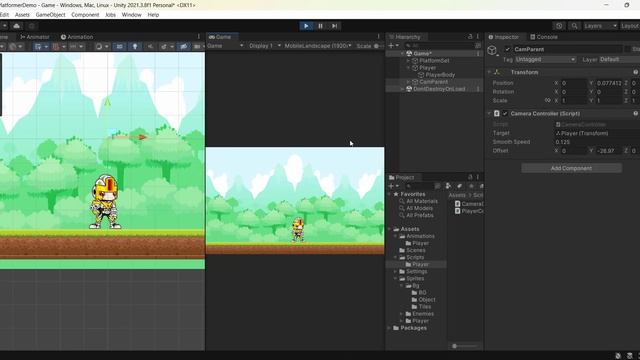Screen dimensions: 640x360
Task: Switch to the Console tab
Action: [x=544, y=37]
